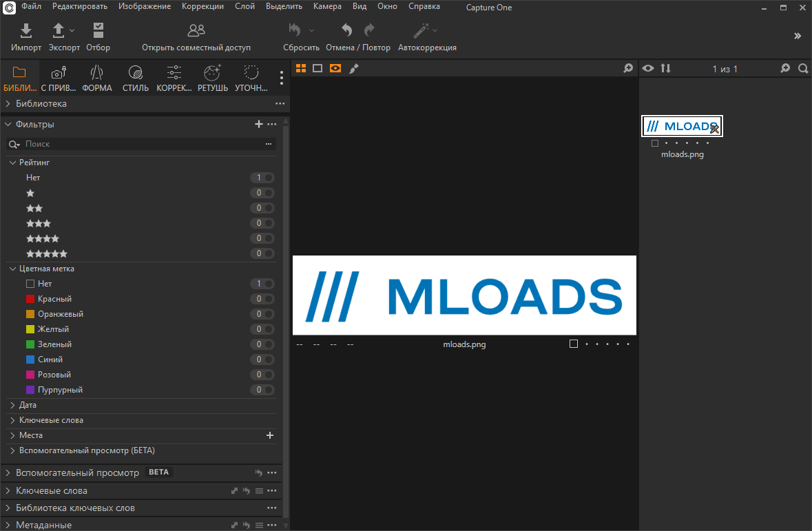Viewport: 812px width, 531px height.
Task: Switch to the КОРРЕК... tool tab
Action: (174, 79)
